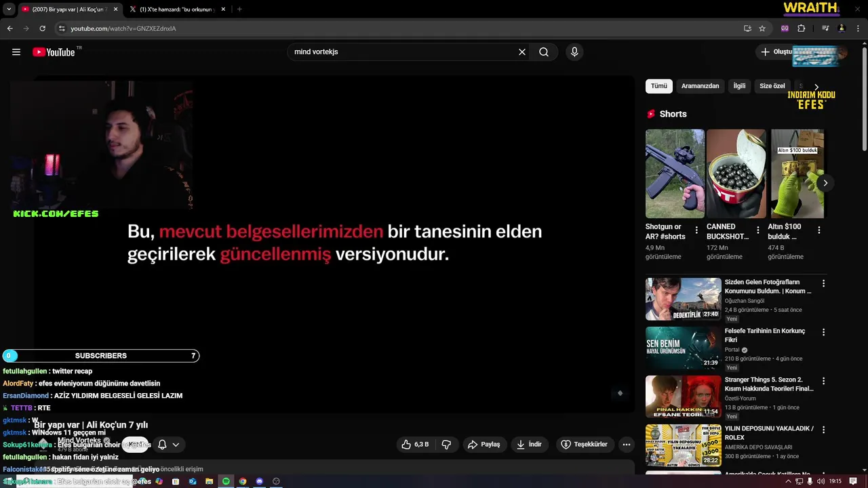Open the Mind Vortekjs channel name
The width and height of the screenshot is (868, 488).
click(79, 441)
